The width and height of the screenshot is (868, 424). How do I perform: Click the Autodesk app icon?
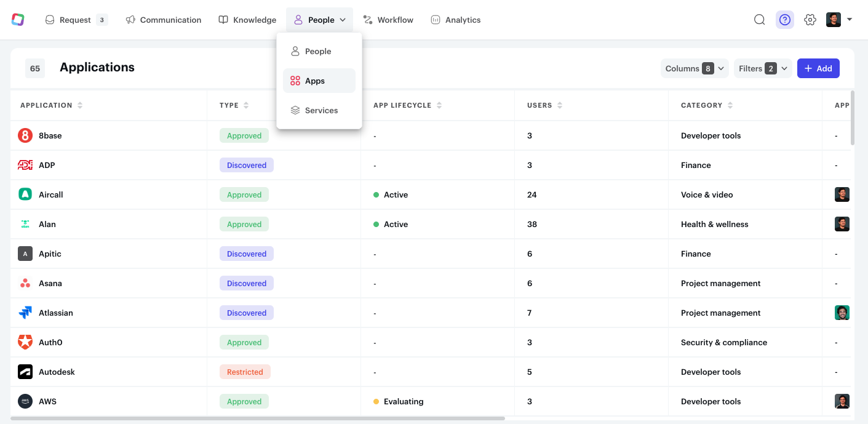click(x=25, y=372)
